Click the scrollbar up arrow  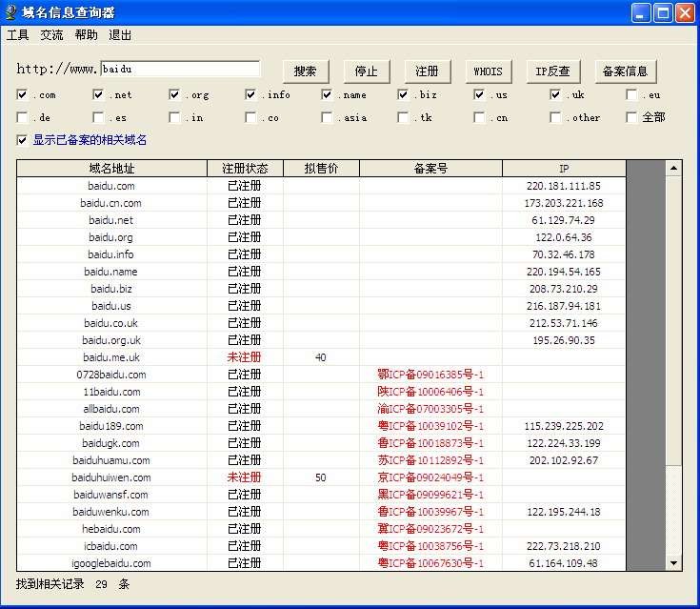pyautogui.click(x=673, y=169)
